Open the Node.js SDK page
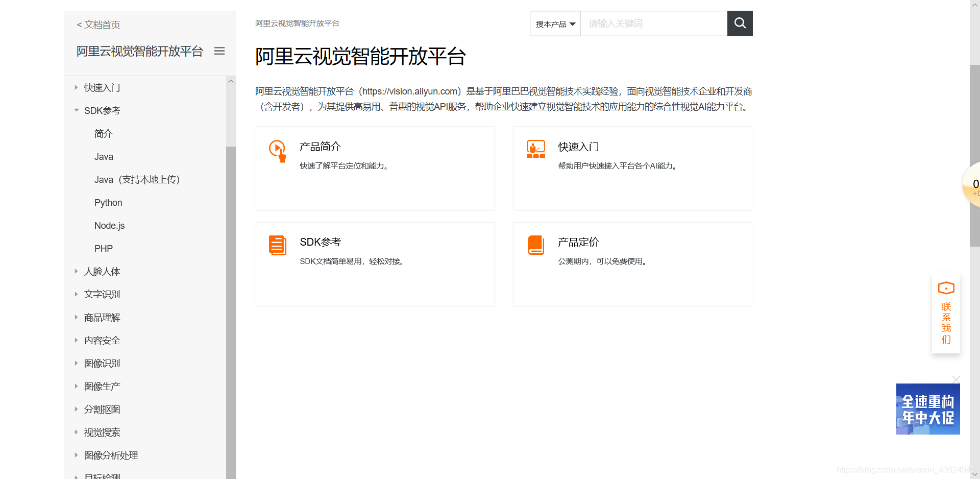This screenshot has width=980, height=479. pyautogui.click(x=109, y=226)
